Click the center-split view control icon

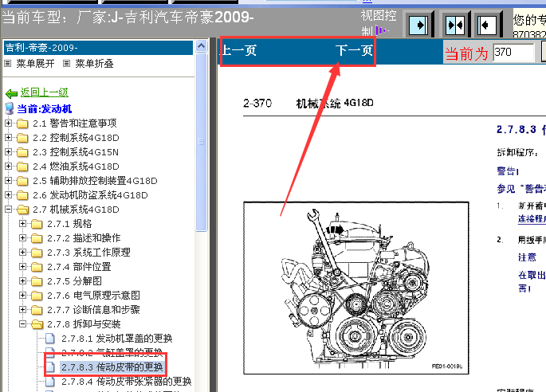click(x=455, y=25)
